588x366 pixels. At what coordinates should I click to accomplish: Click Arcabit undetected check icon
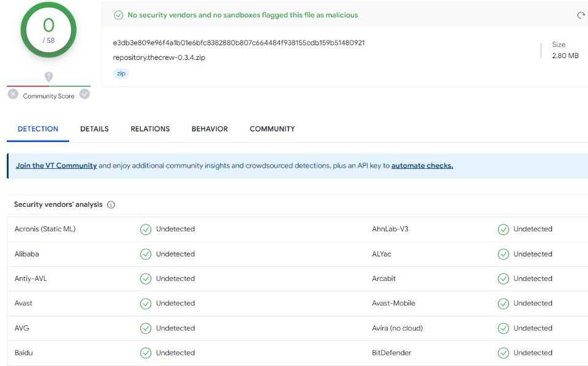[503, 278]
